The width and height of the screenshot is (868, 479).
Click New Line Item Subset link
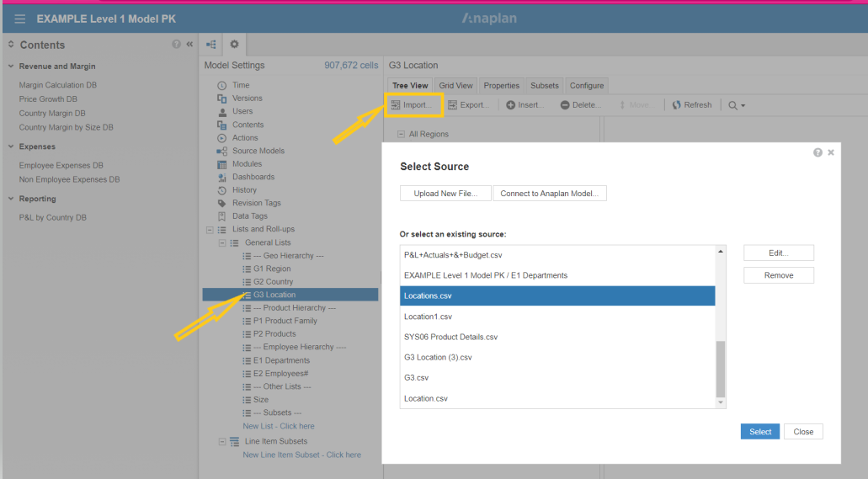pos(301,455)
